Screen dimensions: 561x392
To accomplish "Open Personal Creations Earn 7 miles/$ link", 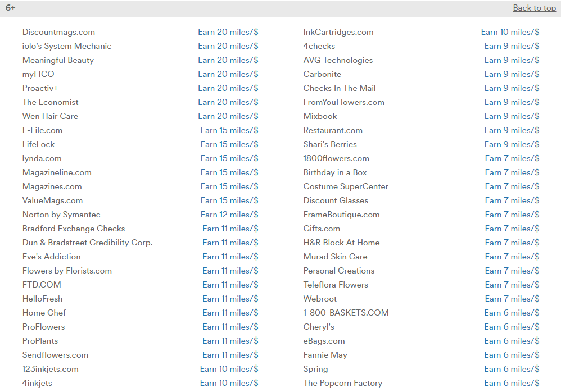I will [x=512, y=271].
